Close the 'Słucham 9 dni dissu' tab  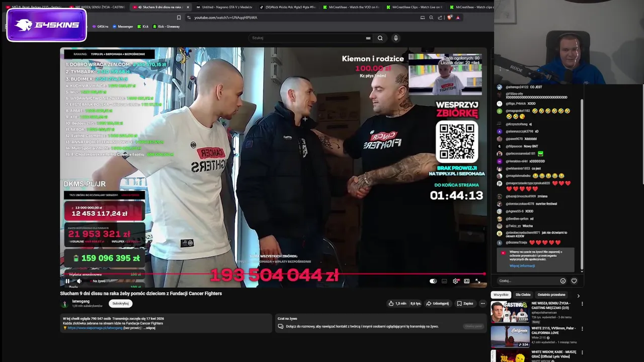(x=188, y=7)
